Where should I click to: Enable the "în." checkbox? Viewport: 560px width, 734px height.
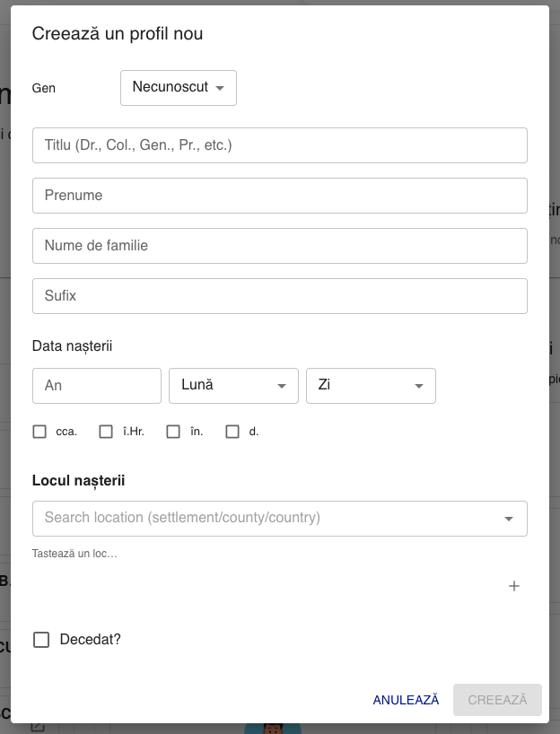173,431
